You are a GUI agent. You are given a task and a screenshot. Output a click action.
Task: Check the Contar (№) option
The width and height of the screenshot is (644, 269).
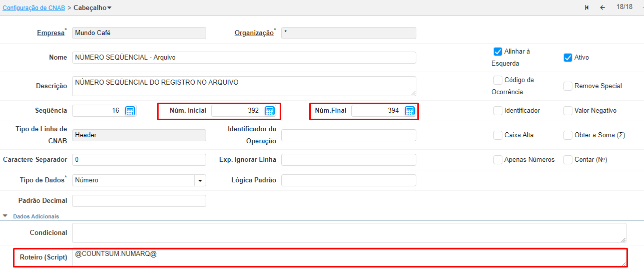point(567,160)
